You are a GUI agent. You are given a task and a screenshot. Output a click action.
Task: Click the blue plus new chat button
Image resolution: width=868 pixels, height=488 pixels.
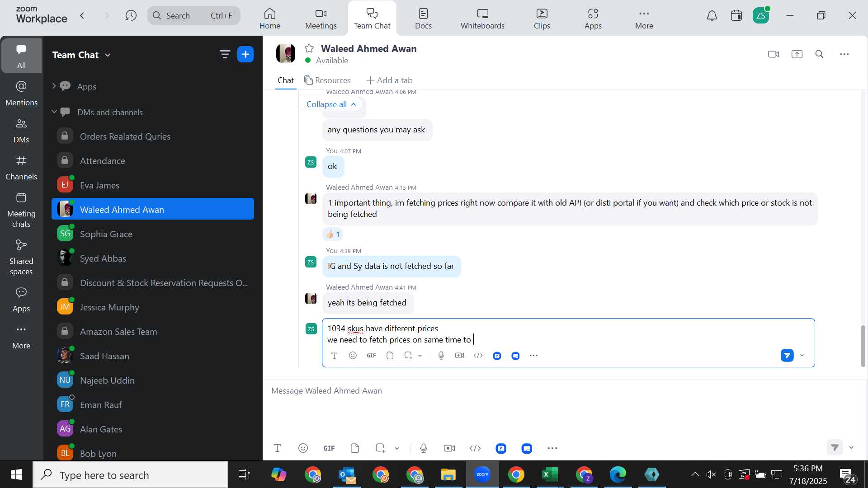click(245, 55)
